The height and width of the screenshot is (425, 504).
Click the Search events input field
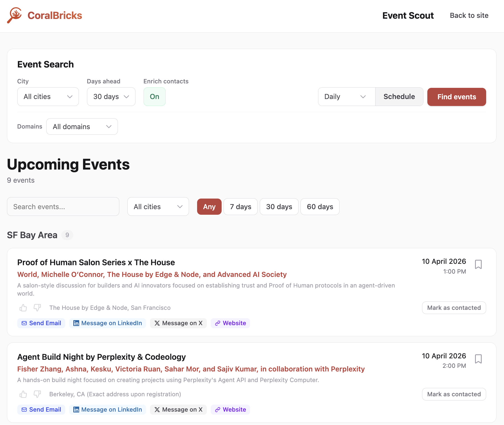pos(63,207)
